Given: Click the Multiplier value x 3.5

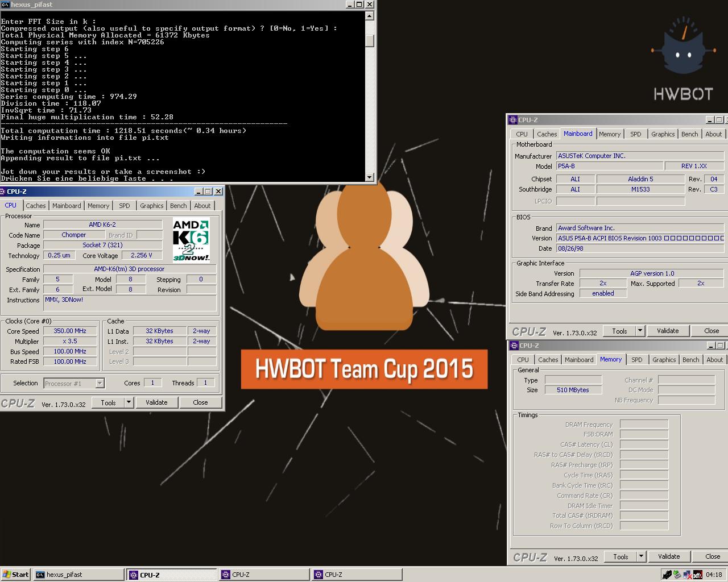Looking at the screenshot, I should [x=70, y=341].
